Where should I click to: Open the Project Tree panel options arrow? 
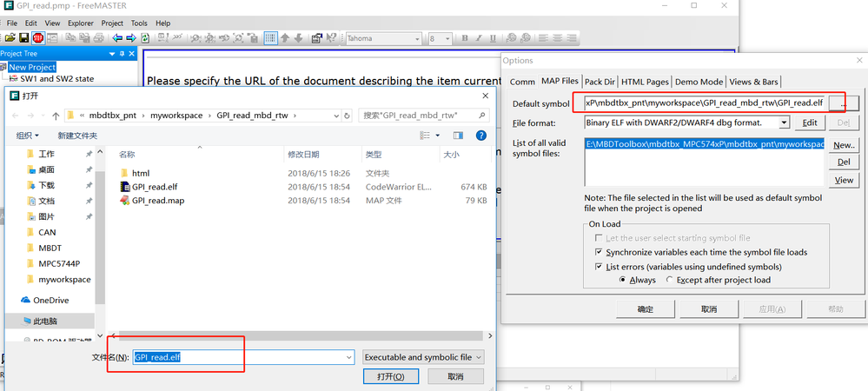[112, 54]
